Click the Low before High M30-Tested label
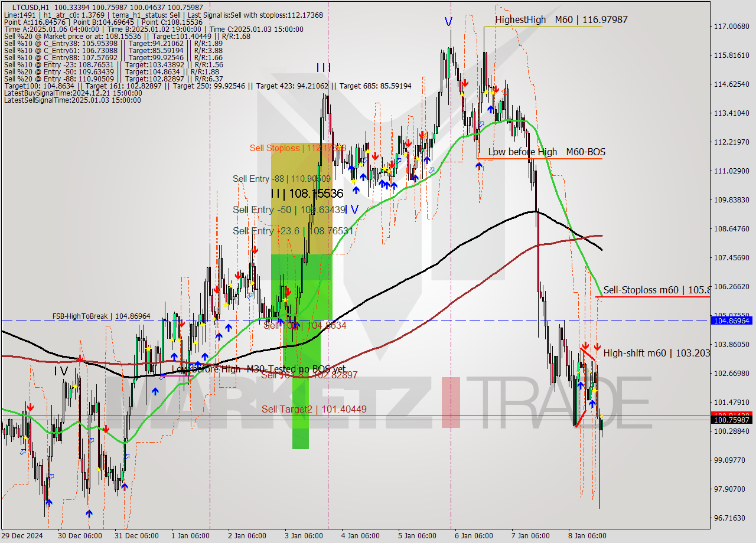The height and width of the screenshot is (543, 756). pos(258,369)
